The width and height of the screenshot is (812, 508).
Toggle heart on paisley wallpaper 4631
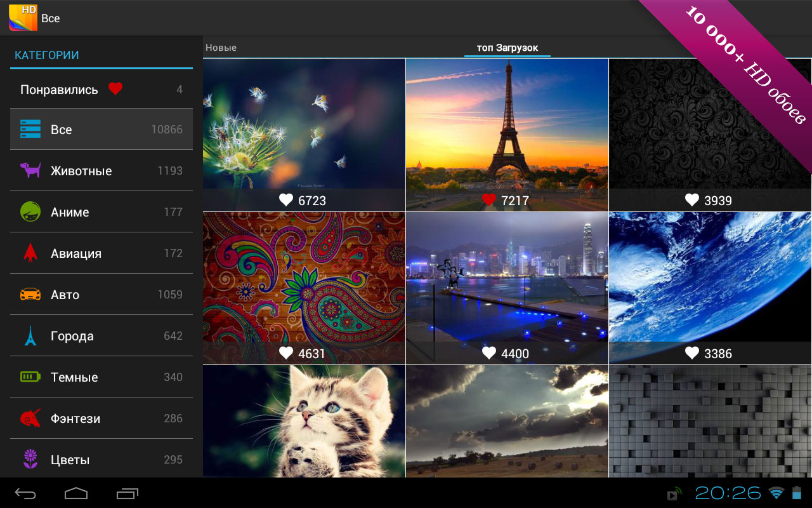286,353
